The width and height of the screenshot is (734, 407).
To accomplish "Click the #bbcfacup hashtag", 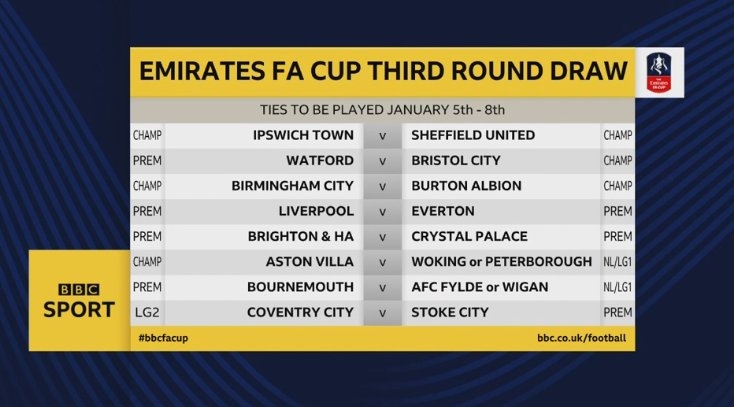I will (x=164, y=339).
